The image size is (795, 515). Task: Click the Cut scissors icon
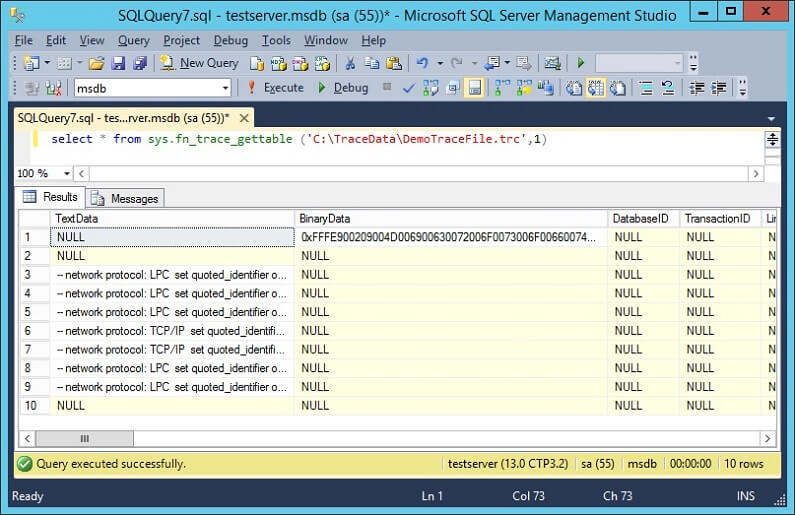350,63
